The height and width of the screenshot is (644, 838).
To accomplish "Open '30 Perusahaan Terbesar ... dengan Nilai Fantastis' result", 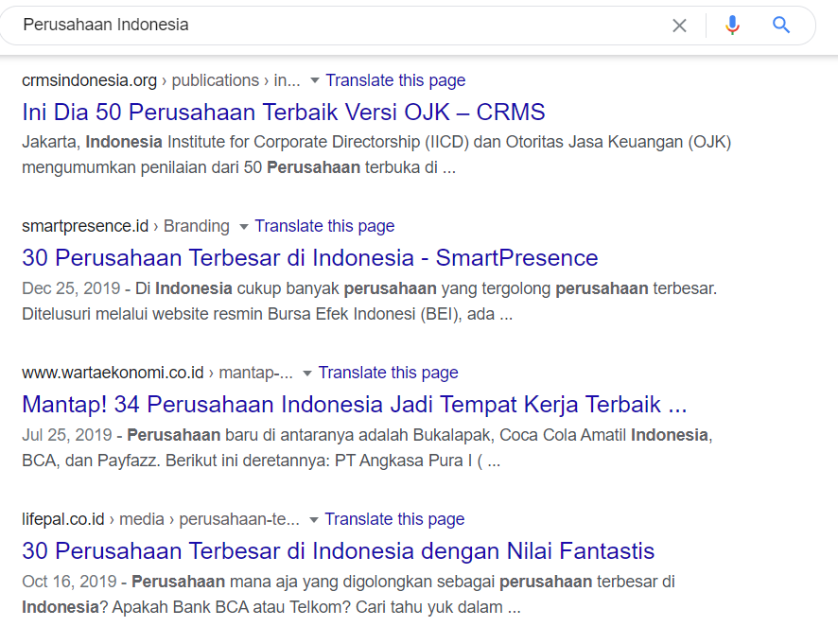I will [339, 551].
